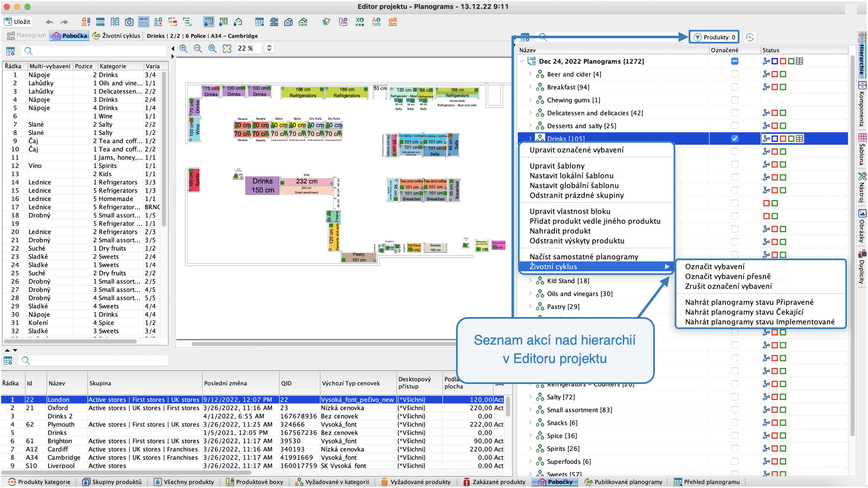
Task: Click the Excel export icon
Action: pyautogui.click(x=360, y=22)
